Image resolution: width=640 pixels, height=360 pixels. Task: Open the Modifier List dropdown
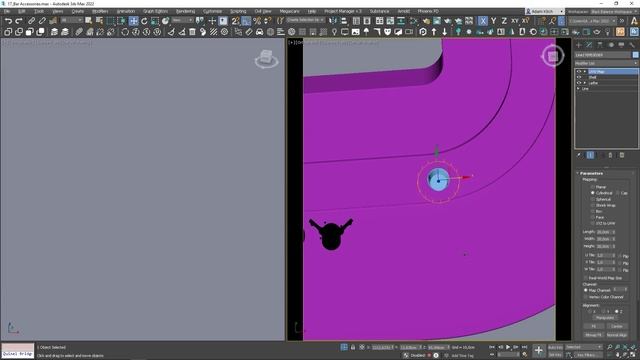coord(606,63)
